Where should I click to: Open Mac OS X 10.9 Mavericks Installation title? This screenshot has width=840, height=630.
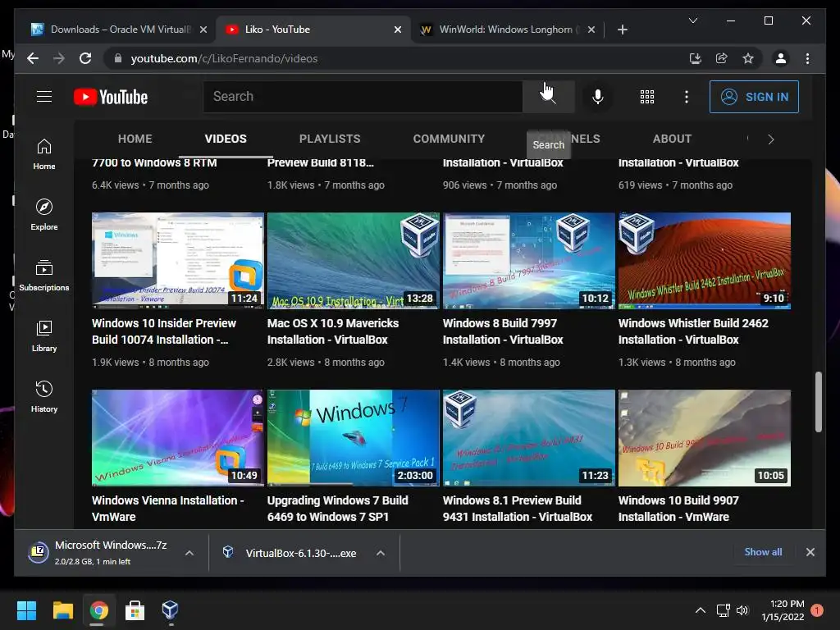[333, 331]
